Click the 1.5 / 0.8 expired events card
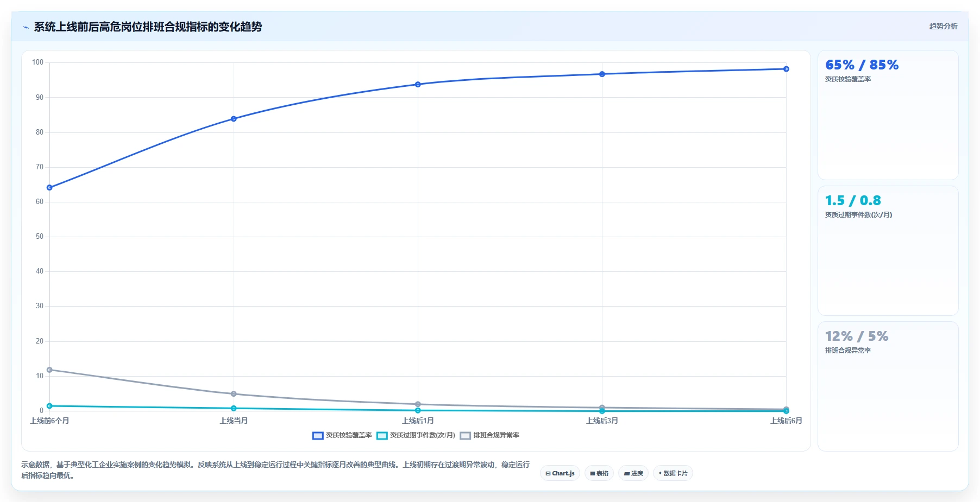 pos(888,251)
